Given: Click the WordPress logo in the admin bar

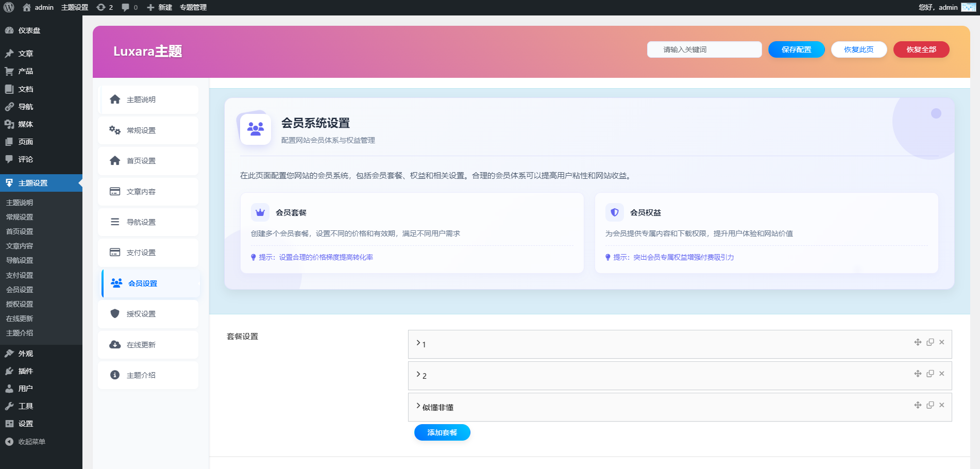Looking at the screenshot, I should [8, 7].
